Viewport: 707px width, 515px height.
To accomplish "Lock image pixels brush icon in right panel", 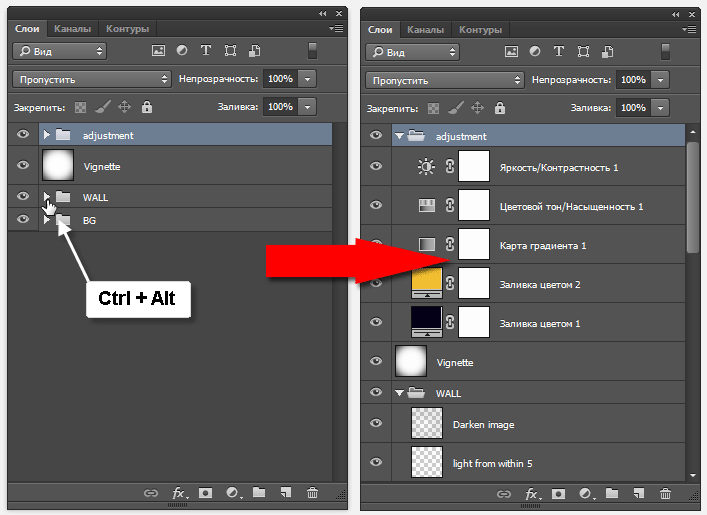I will pos(456,108).
